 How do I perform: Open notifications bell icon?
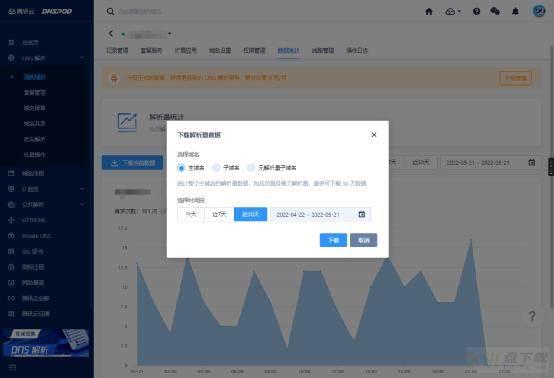point(515,12)
